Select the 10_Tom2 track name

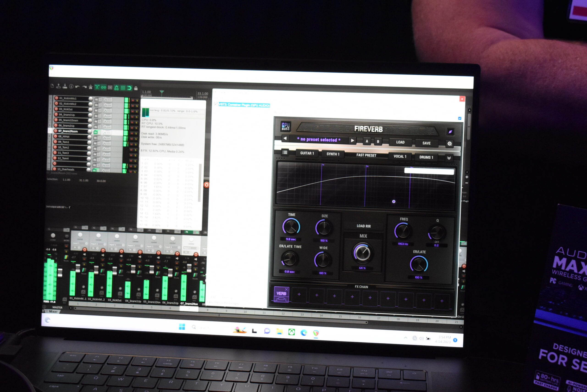click(63, 147)
